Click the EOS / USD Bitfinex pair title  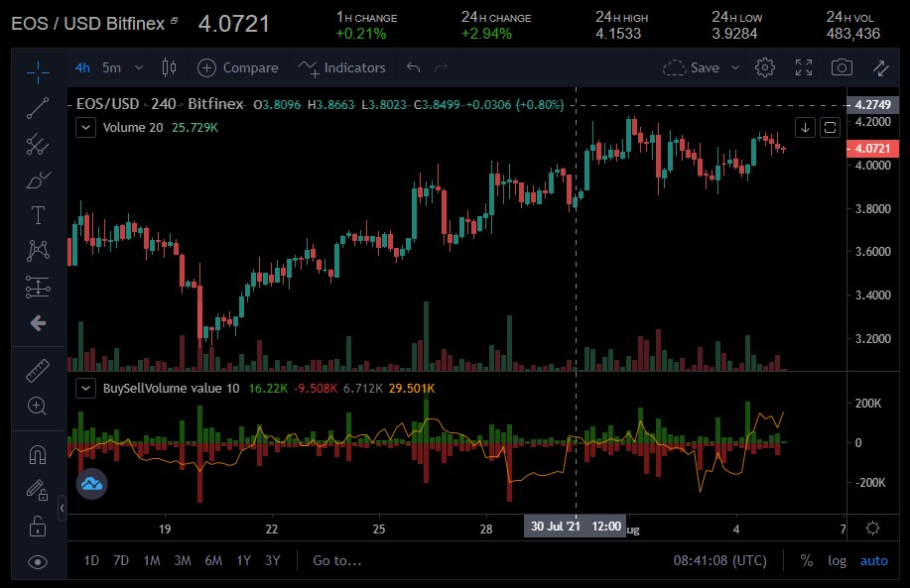coord(88,24)
